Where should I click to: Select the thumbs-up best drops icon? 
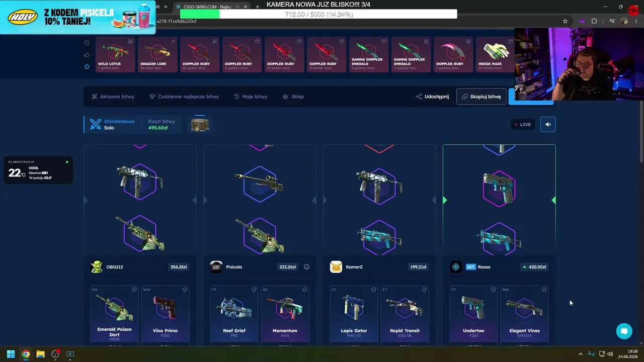coord(87,55)
